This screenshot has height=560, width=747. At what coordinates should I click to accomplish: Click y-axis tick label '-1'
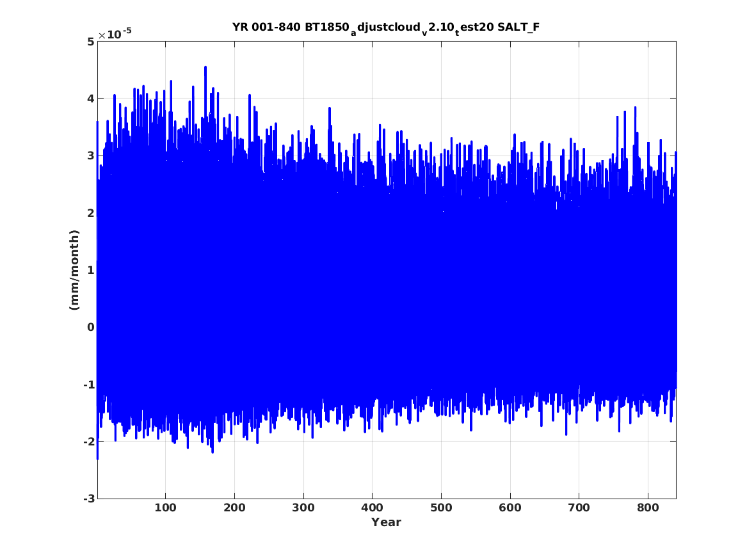(x=88, y=384)
